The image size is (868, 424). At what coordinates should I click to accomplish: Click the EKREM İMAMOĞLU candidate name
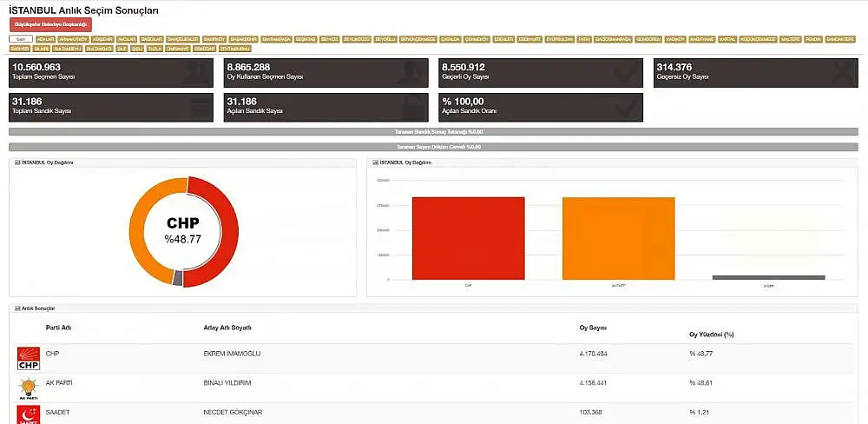tap(232, 354)
